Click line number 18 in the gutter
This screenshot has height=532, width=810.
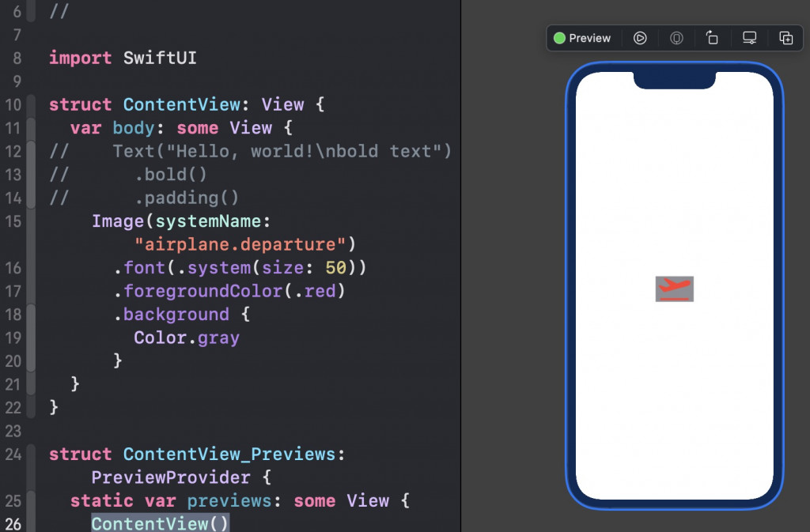(13, 315)
